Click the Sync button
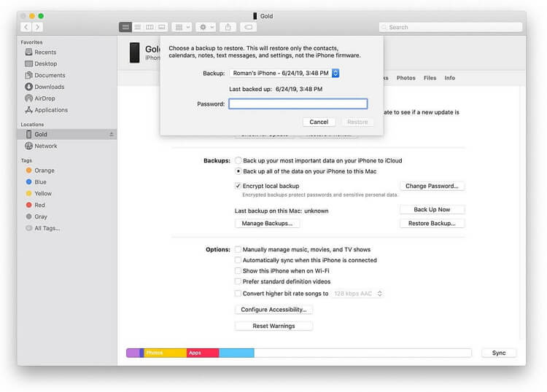This screenshot has width=547, height=392. [499, 353]
